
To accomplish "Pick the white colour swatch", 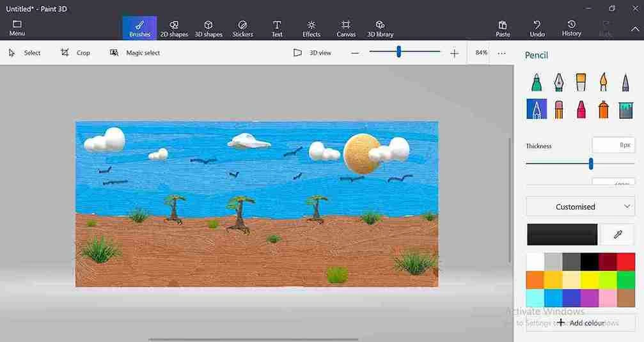I will click(535, 262).
